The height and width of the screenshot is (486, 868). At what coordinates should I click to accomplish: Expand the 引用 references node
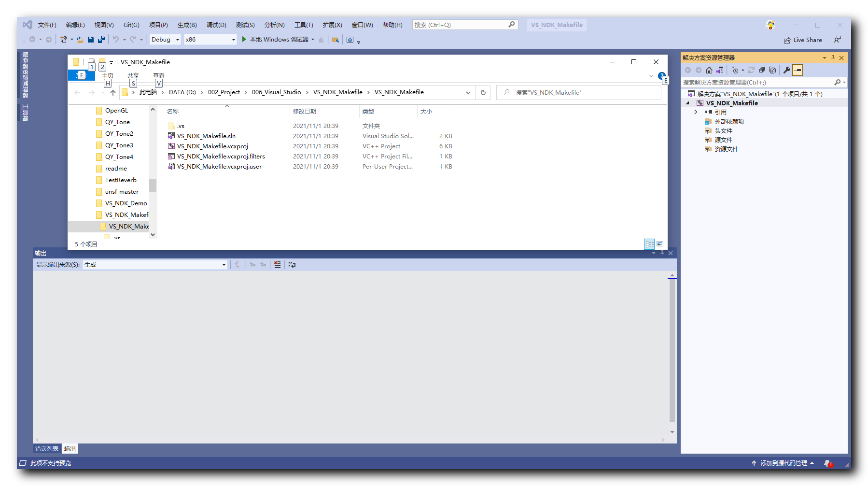pyautogui.click(x=696, y=112)
